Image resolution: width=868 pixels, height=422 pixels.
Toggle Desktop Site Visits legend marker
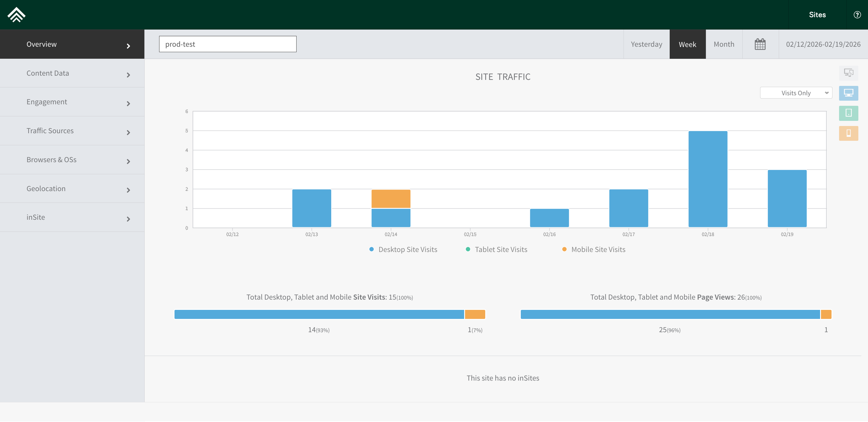point(371,249)
